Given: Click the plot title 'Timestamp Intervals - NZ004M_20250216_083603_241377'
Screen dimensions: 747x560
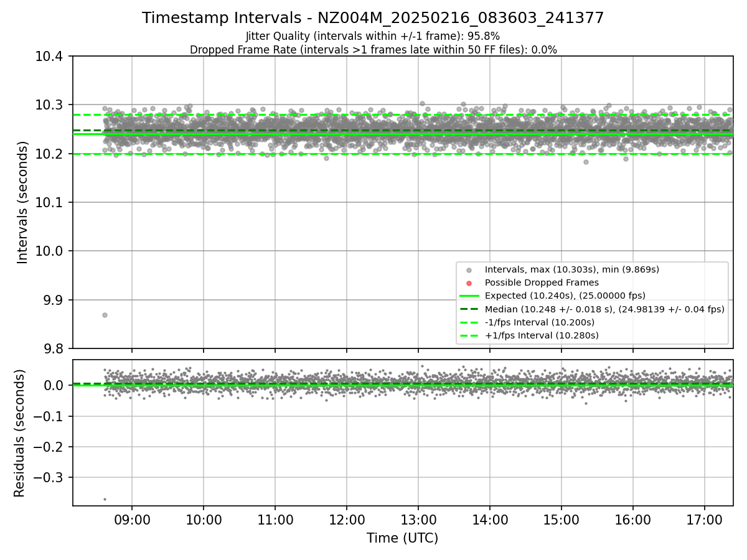Looking at the screenshot, I should pos(373,18).
